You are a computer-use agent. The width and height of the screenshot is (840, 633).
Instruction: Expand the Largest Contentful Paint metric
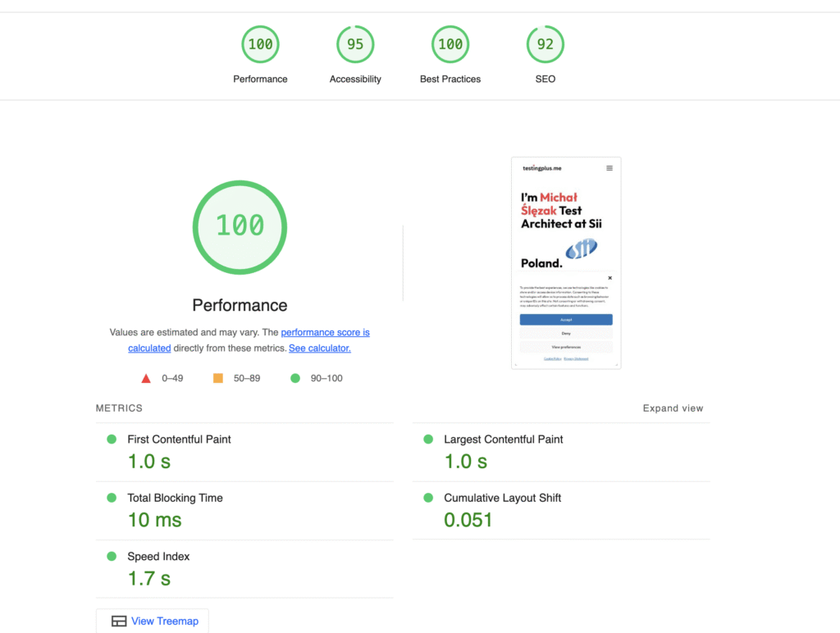[x=503, y=439]
